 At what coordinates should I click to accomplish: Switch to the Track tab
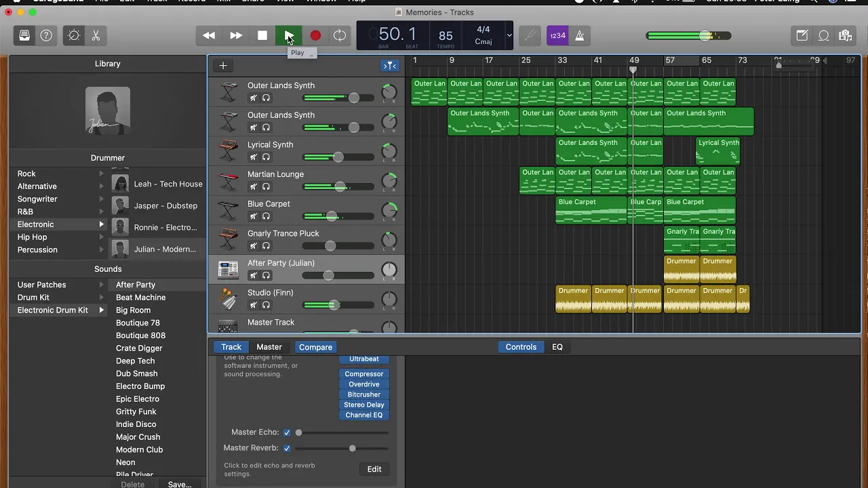[231, 347]
